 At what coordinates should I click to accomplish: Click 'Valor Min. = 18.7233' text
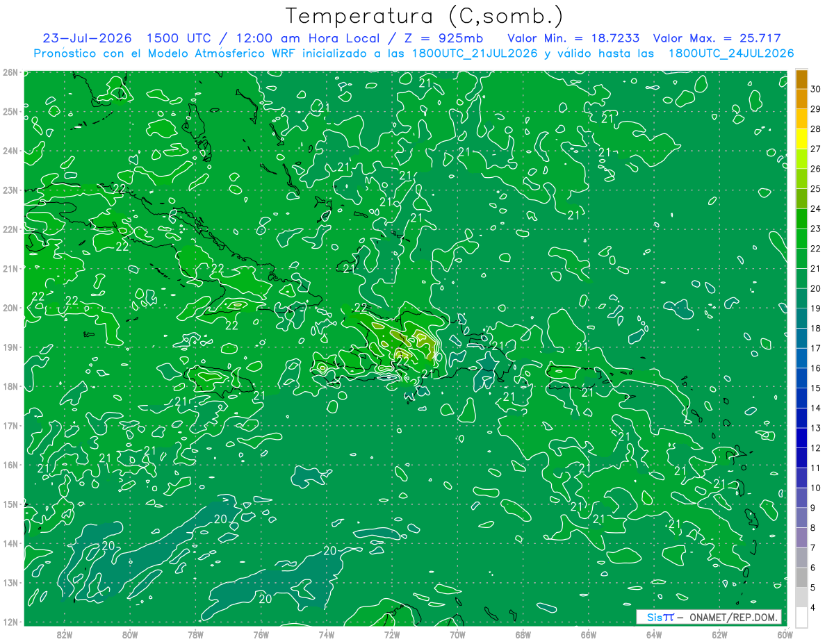573,38
